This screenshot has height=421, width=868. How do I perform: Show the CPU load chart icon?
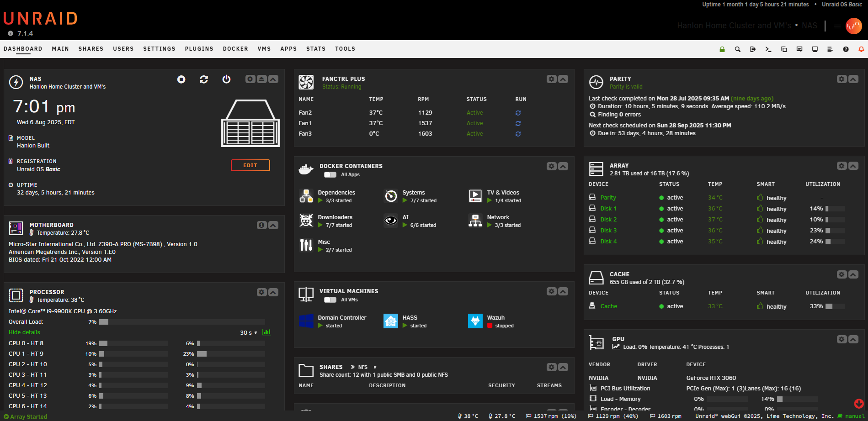point(266,332)
